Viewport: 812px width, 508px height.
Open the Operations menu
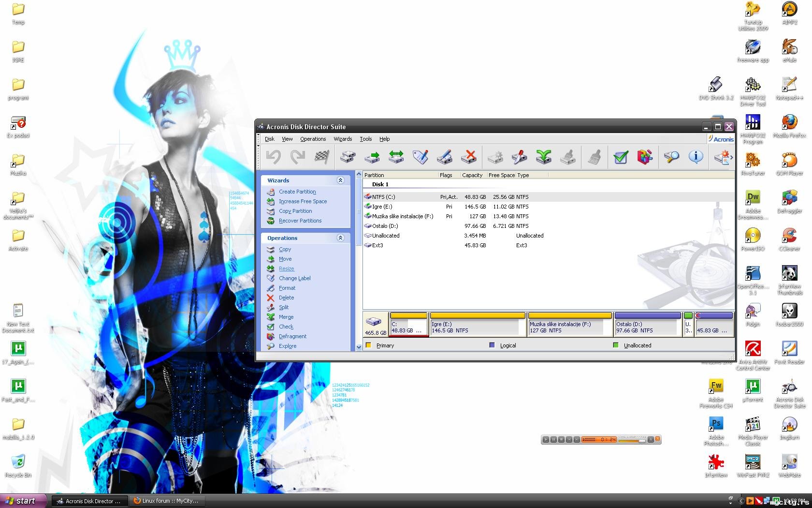click(x=313, y=139)
